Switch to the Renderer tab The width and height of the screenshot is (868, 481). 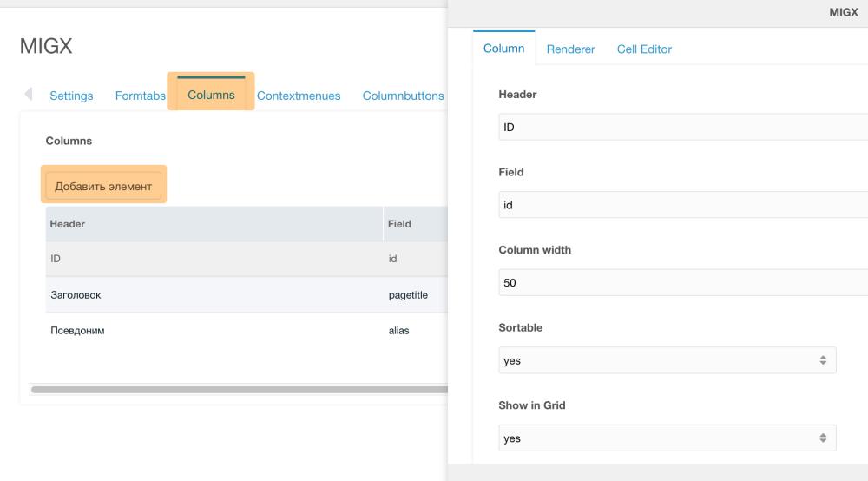570,49
